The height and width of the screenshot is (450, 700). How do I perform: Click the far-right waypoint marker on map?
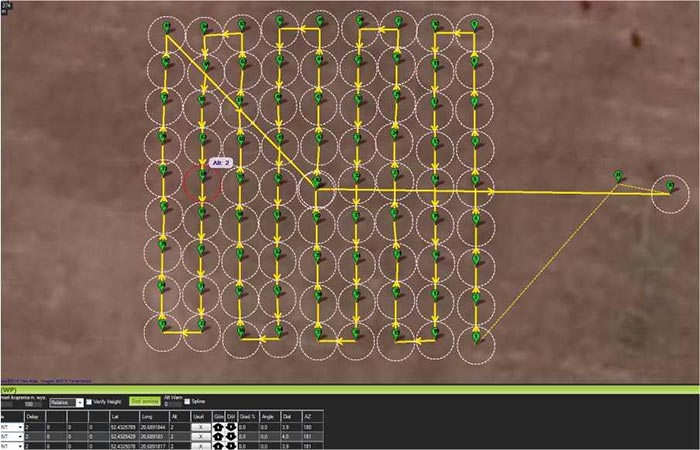coord(669,187)
